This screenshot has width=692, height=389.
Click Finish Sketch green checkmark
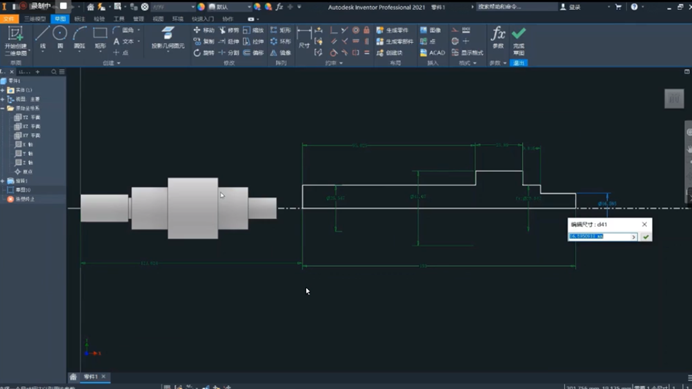(519, 41)
